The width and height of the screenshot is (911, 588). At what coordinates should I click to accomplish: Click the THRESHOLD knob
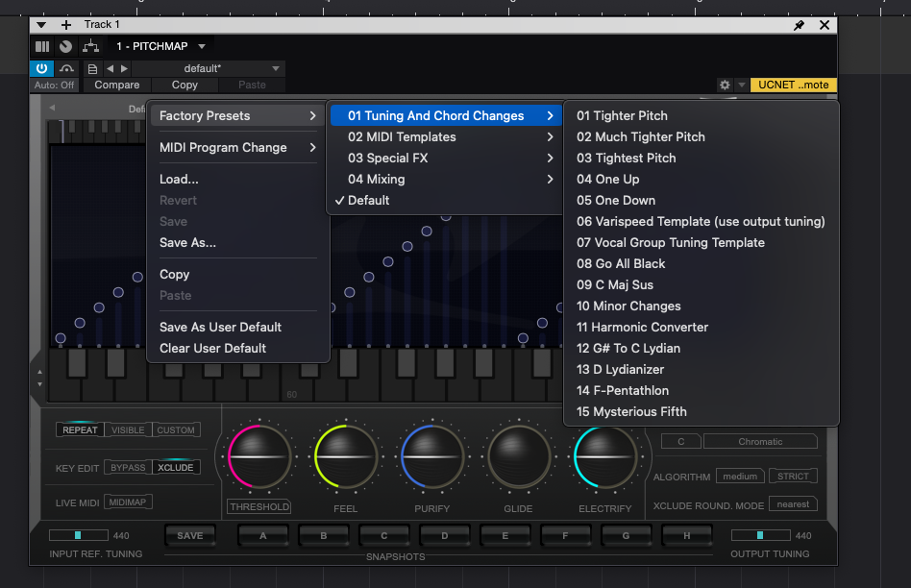(259, 456)
